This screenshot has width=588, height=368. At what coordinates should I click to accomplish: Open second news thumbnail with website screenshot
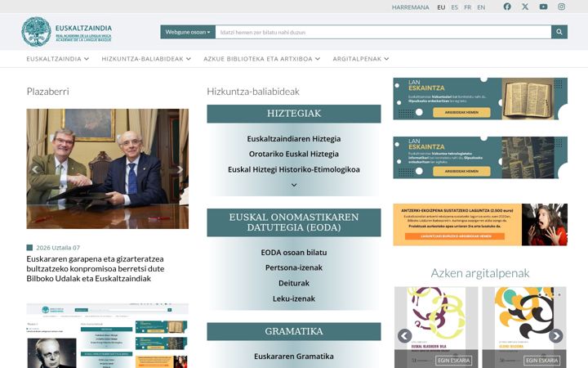coord(108,336)
